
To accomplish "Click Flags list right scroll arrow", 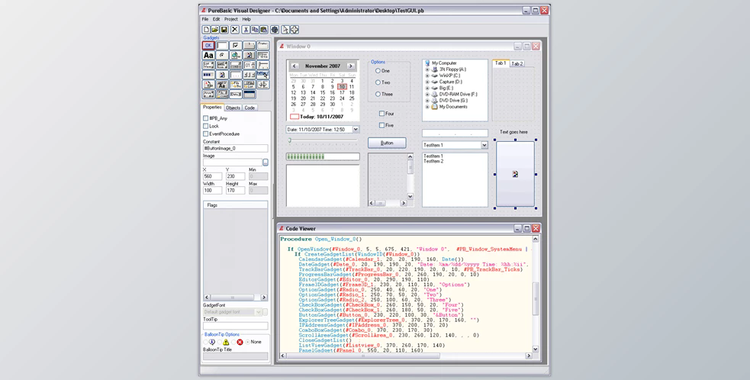I will click(264, 297).
